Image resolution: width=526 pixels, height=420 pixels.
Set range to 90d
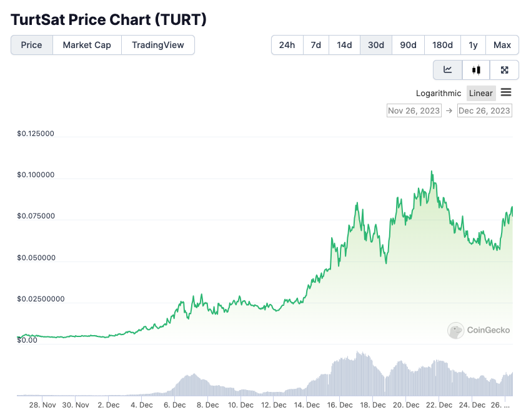click(x=408, y=45)
